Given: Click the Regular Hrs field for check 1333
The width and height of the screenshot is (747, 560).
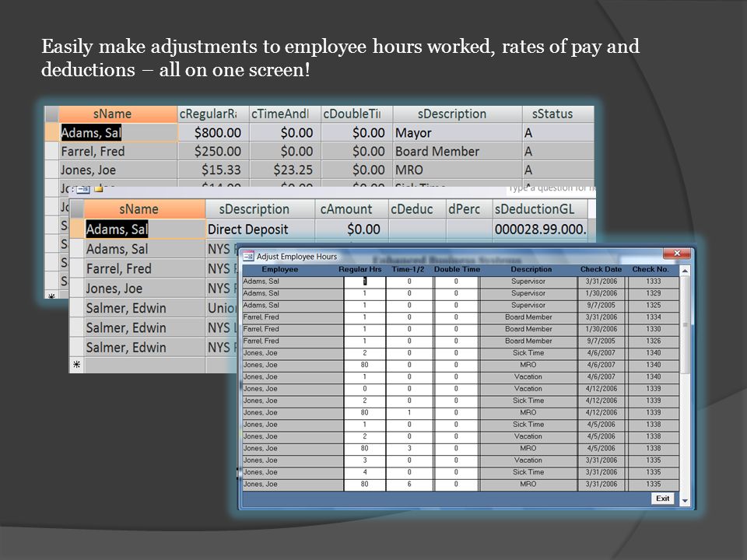Looking at the screenshot, I should point(364,282).
